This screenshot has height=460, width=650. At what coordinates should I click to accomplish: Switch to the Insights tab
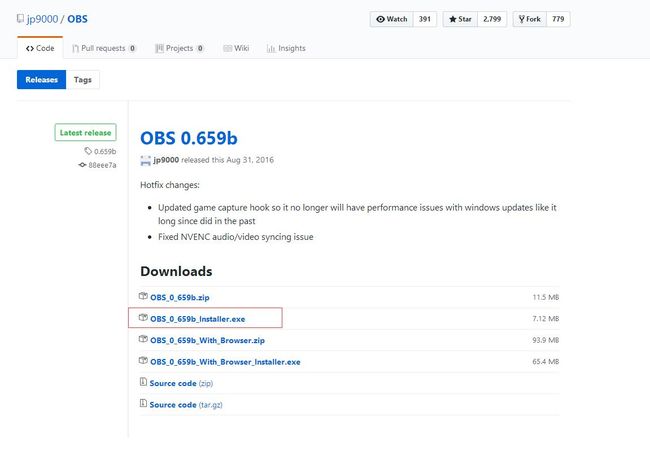click(x=286, y=48)
